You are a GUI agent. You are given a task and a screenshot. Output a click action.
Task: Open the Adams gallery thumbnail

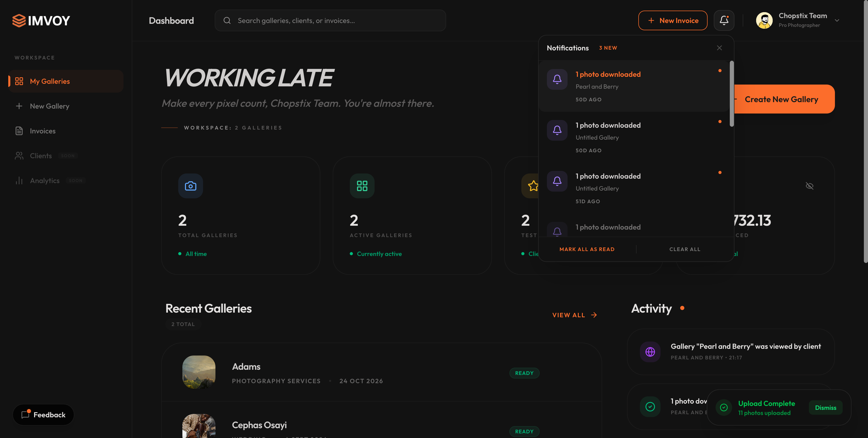199,372
